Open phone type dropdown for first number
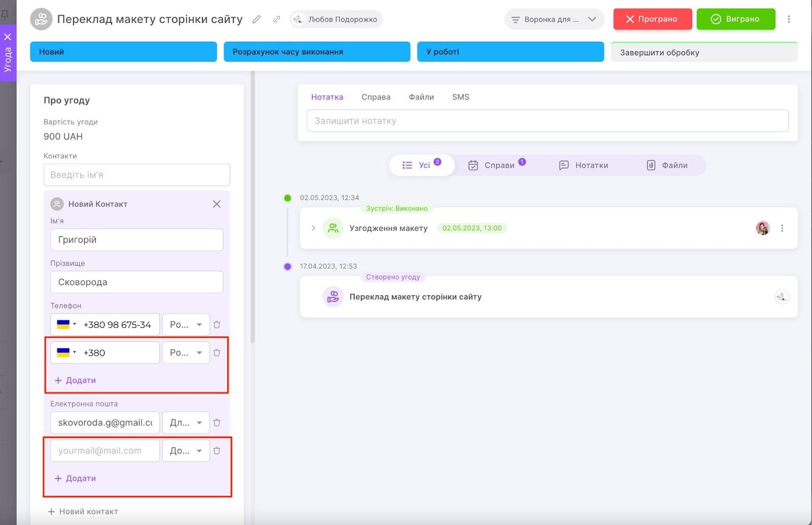The width and height of the screenshot is (812, 525). click(x=186, y=325)
